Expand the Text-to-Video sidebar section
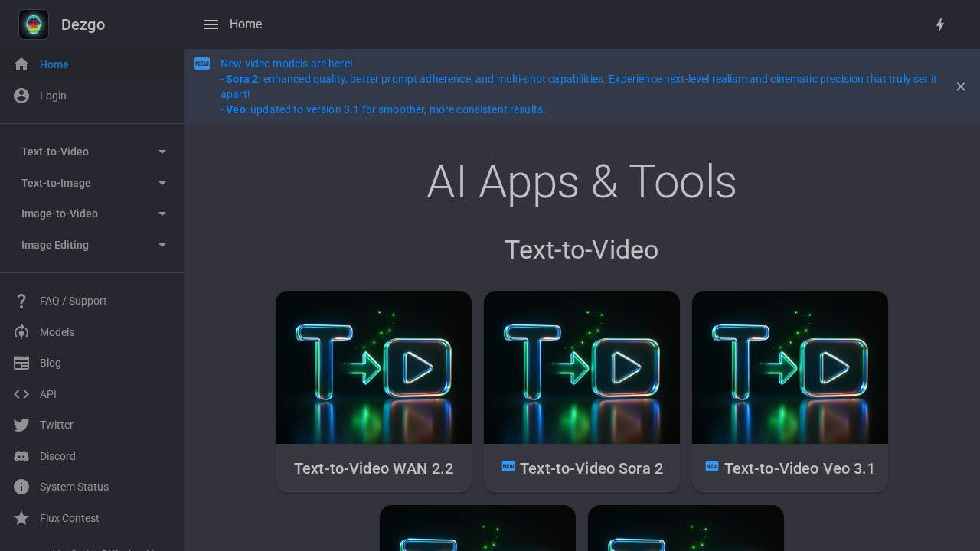The height and width of the screenshot is (551, 980). tap(92, 152)
